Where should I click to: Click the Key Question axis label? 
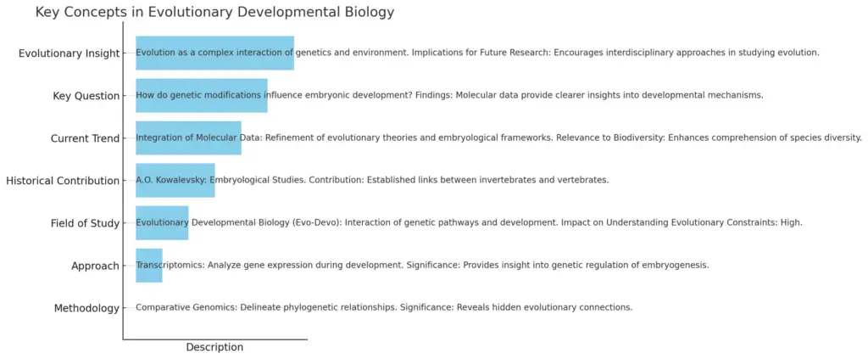point(86,97)
